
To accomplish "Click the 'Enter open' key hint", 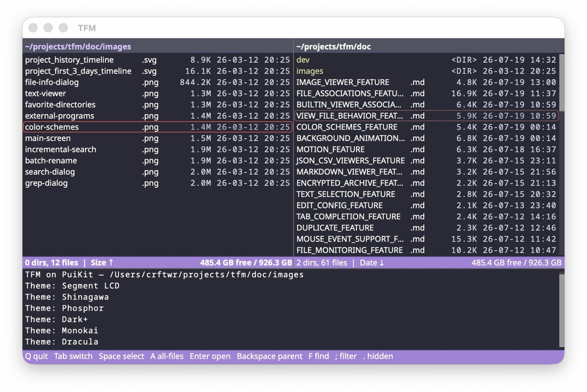I will 210,356.
